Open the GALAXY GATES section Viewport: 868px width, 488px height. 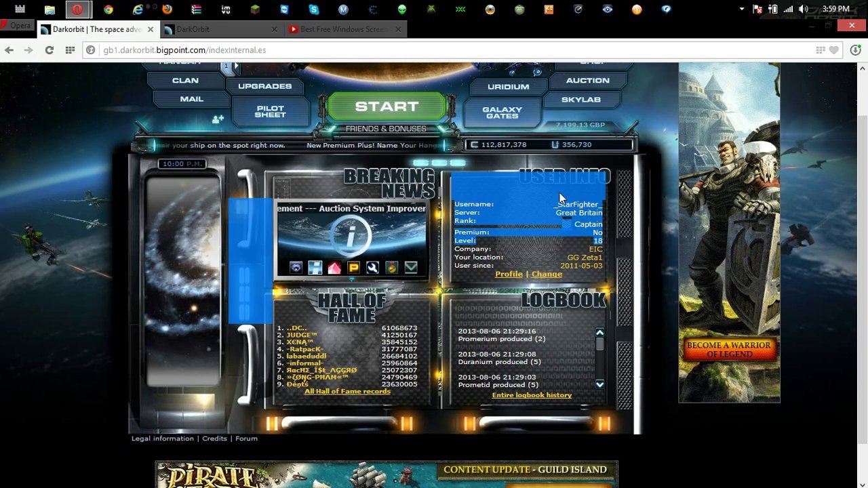502,113
